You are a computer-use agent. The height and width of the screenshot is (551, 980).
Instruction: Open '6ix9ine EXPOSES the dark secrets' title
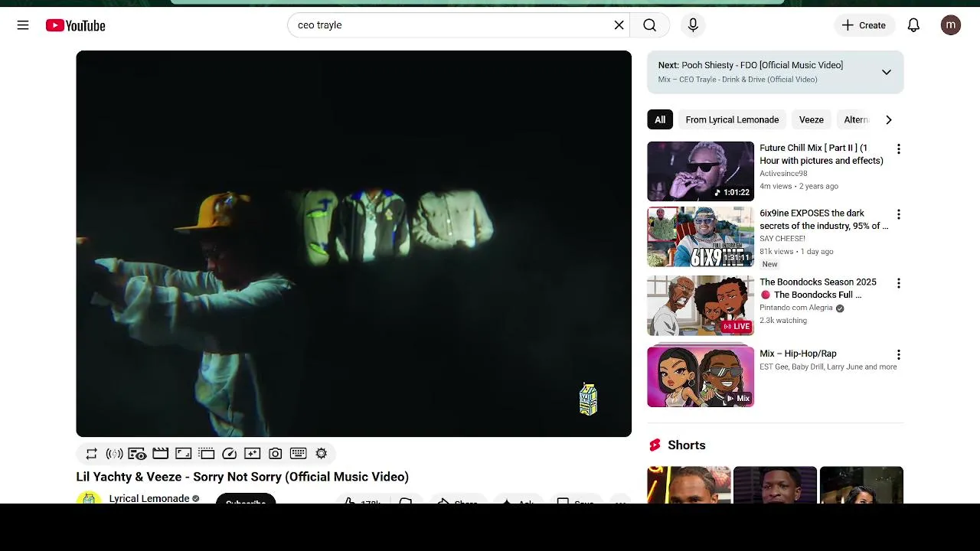pyautogui.click(x=824, y=220)
